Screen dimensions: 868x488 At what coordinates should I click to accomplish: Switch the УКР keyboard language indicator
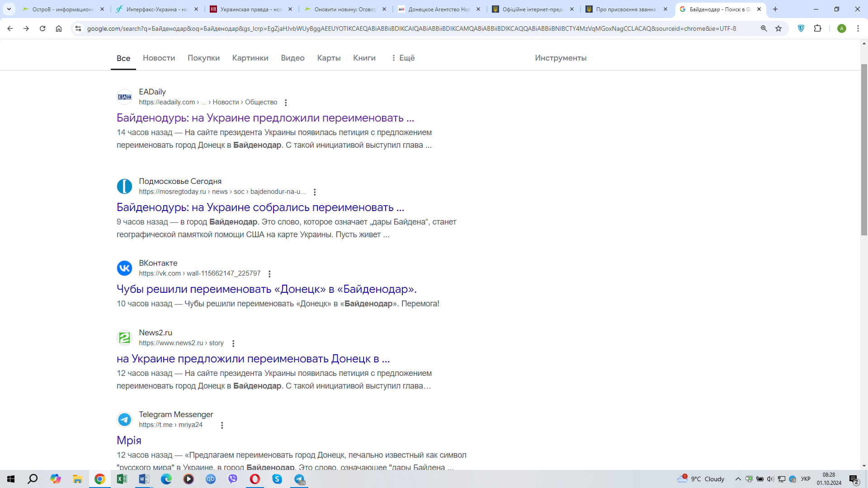click(x=806, y=479)
